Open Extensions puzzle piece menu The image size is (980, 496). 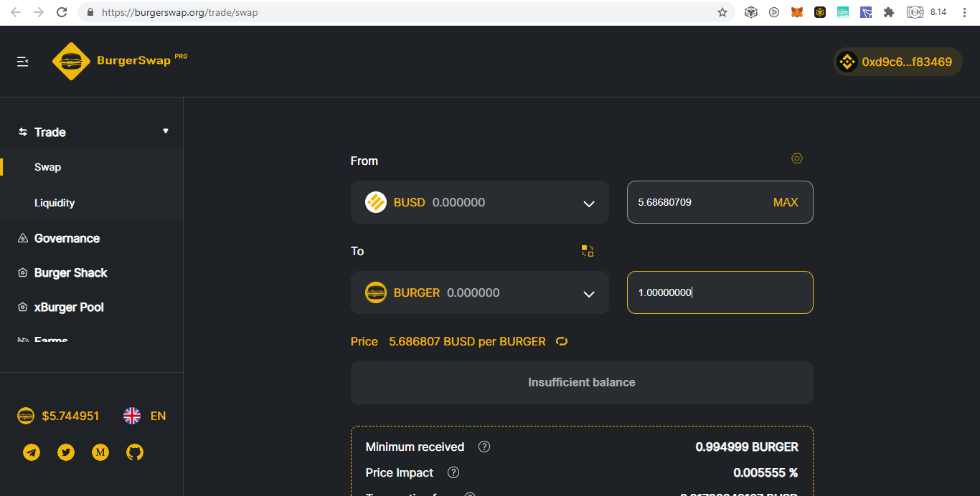click(889, 12)
